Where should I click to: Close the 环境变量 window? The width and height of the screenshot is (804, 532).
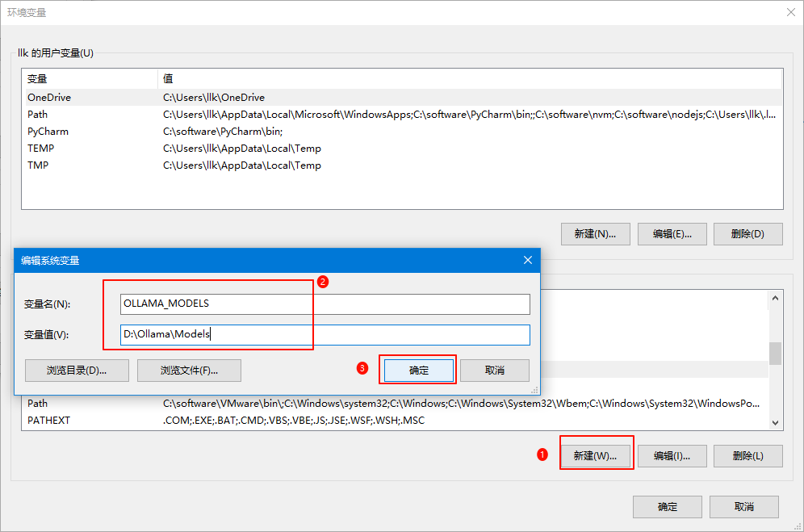coord(789,12)
